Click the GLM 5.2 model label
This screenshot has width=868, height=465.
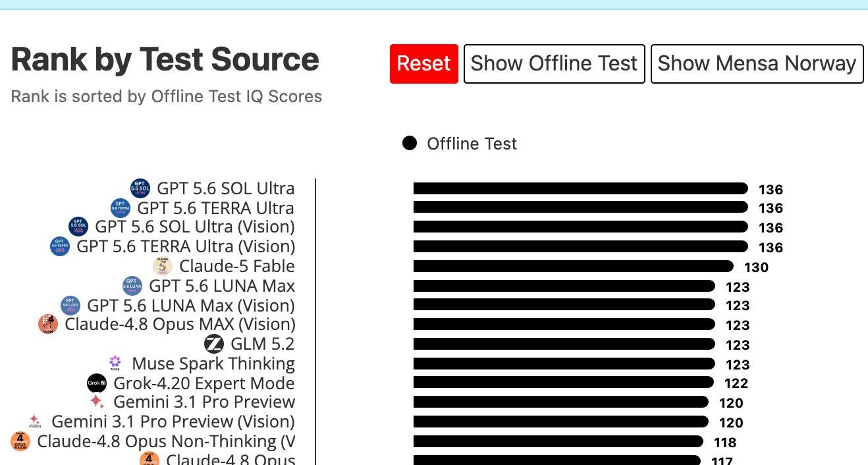(x=262, y=344)
